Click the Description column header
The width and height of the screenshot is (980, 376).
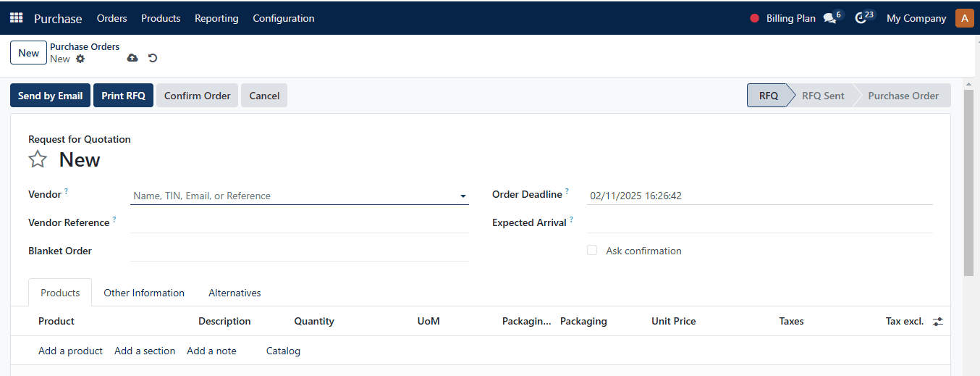point(224,321)
